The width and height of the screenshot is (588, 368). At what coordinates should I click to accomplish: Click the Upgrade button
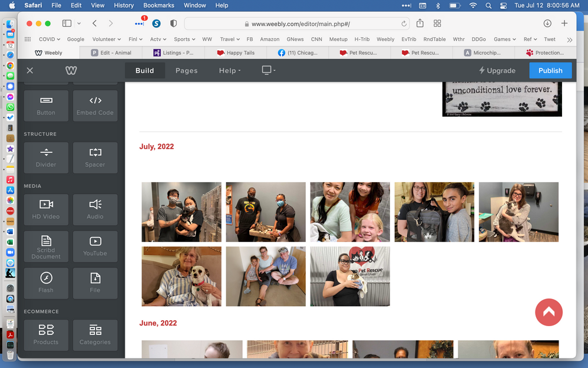[497, 70]
